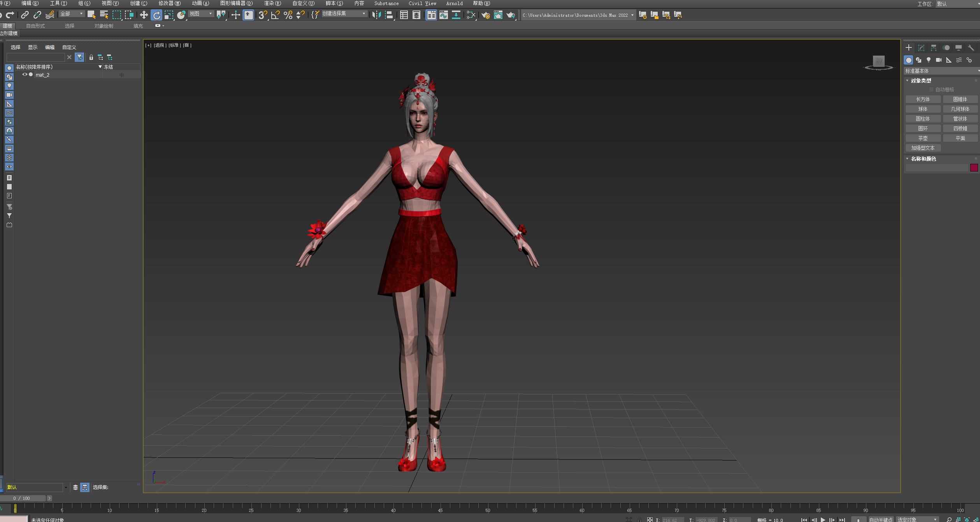This screenshot has width=980, height=522.
Task: Select the Lights category icon in Create panel
Action: [x=929, y=60]
